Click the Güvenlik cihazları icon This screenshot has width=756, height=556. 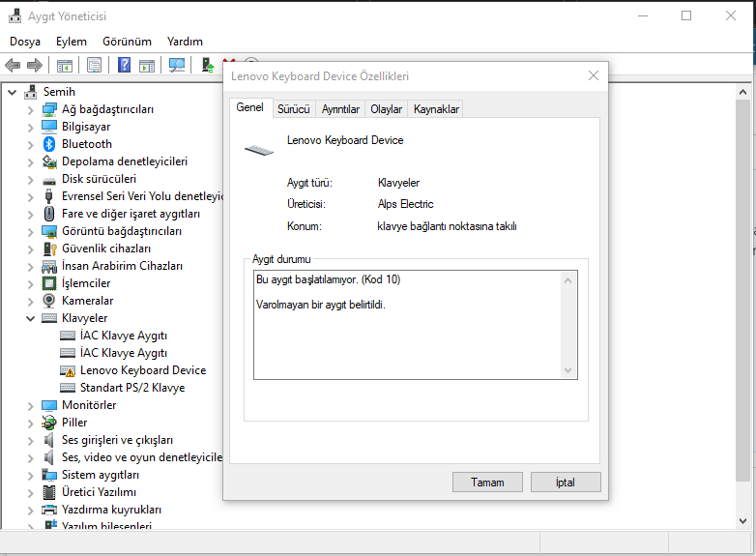[49, 249]
